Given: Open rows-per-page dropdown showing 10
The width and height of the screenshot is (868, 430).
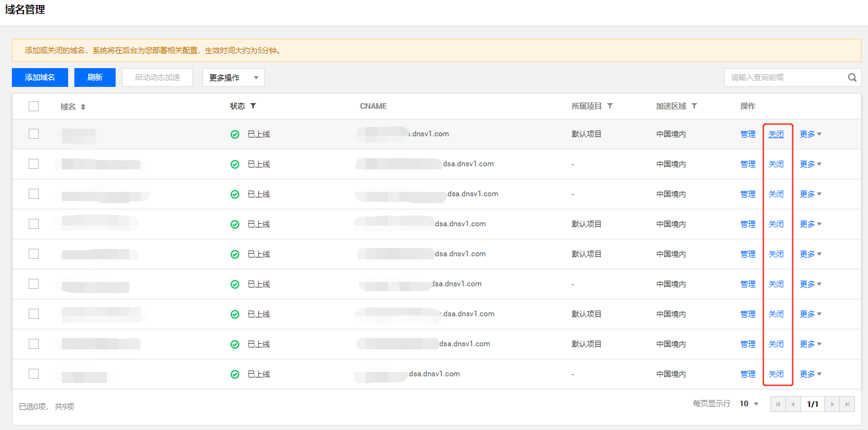Looking at the screenshot, I should point(749,404).
